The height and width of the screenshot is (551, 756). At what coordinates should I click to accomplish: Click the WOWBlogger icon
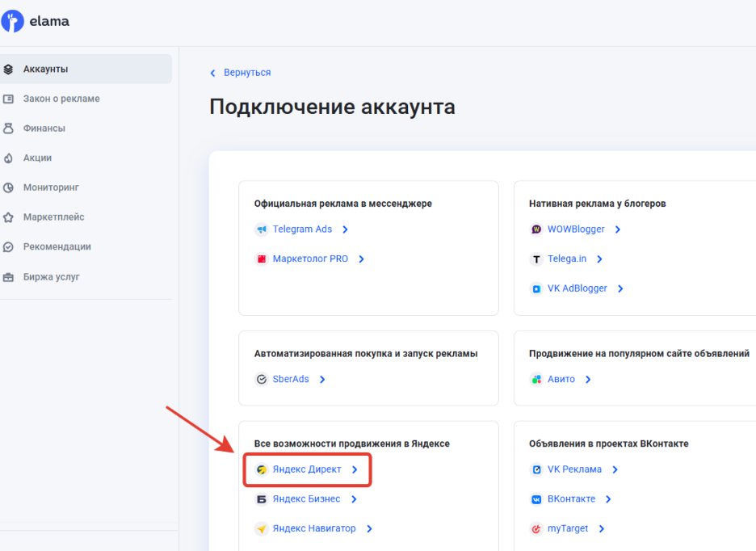point(535,229)
